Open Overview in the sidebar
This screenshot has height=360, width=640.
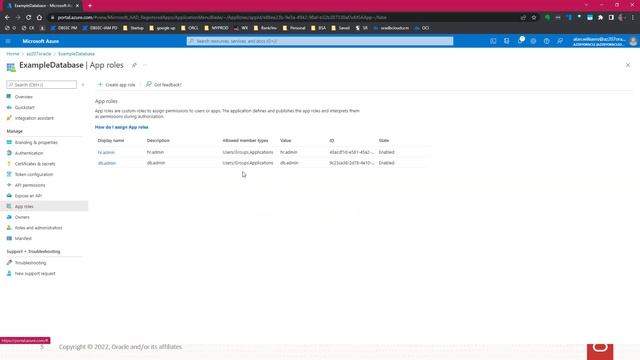(23, 97)
